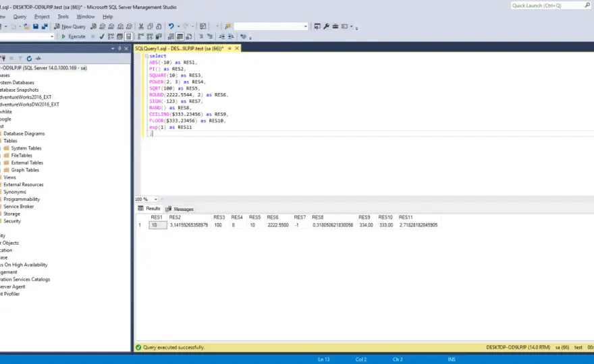Click the Copy icon in toolbar
The width and height of the screenshot is (594, 364).
150,26
